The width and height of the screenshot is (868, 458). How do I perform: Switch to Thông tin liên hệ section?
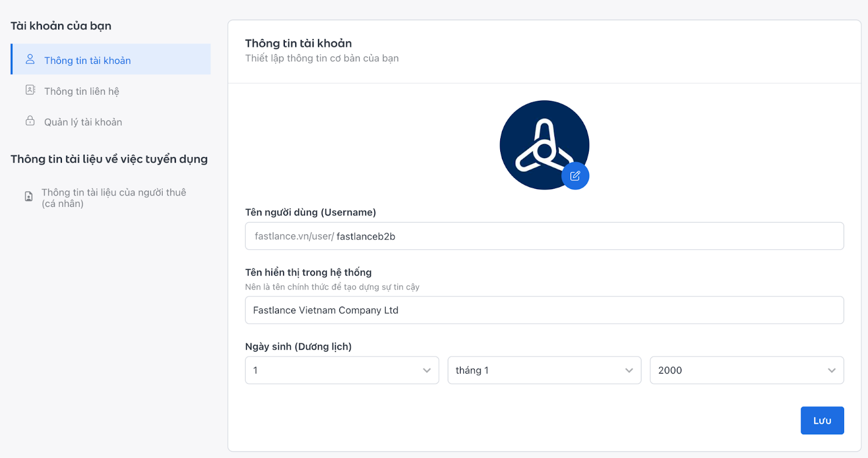pyautogui.click(x=81, y=92)
